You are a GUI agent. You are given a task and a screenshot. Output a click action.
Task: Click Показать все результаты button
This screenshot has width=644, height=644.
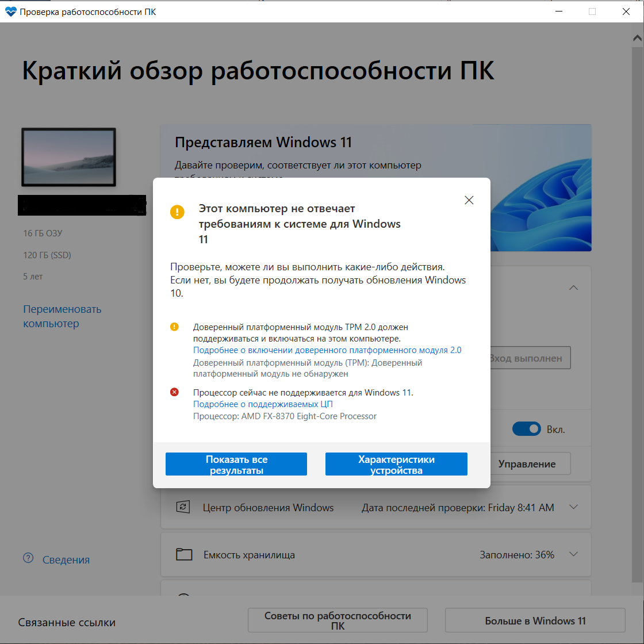tap(236, 464)
